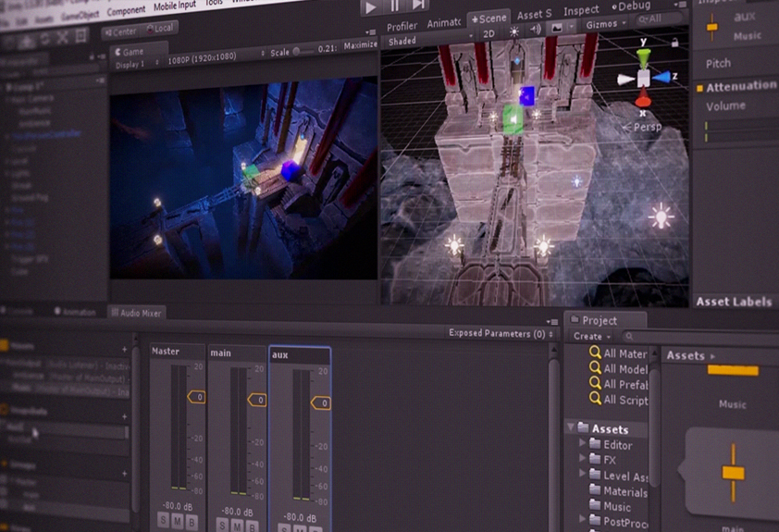Screen dimensions: 779x532
Task: Click the red X axis cone gizmo
Action: (643, 97)
